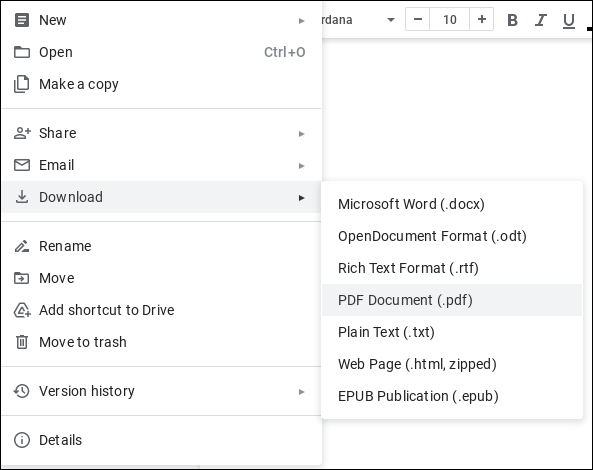Click the Add shortcut to Drive icon

pos(22,310)
